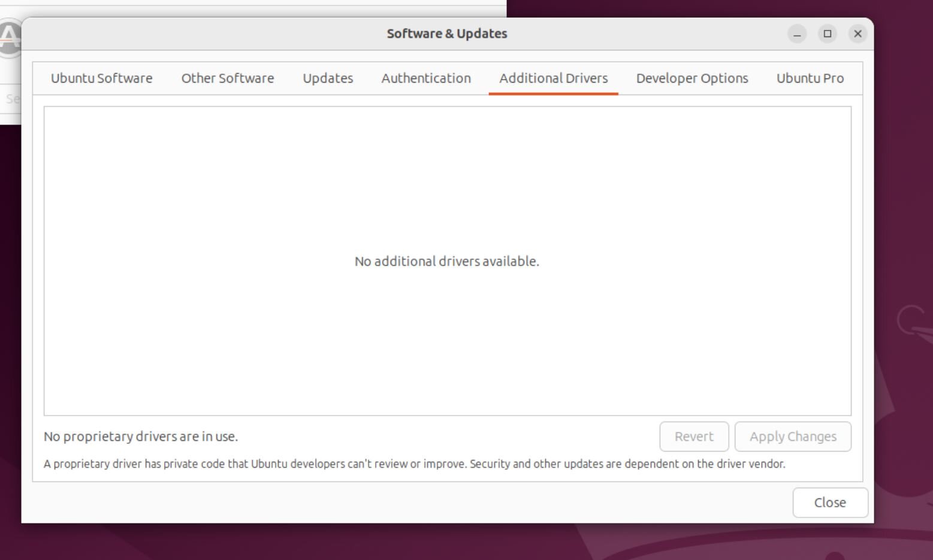The width and height of the screenshot is (933, 560).
Task: Open the Developer Options tab
Action: (692, 78)
